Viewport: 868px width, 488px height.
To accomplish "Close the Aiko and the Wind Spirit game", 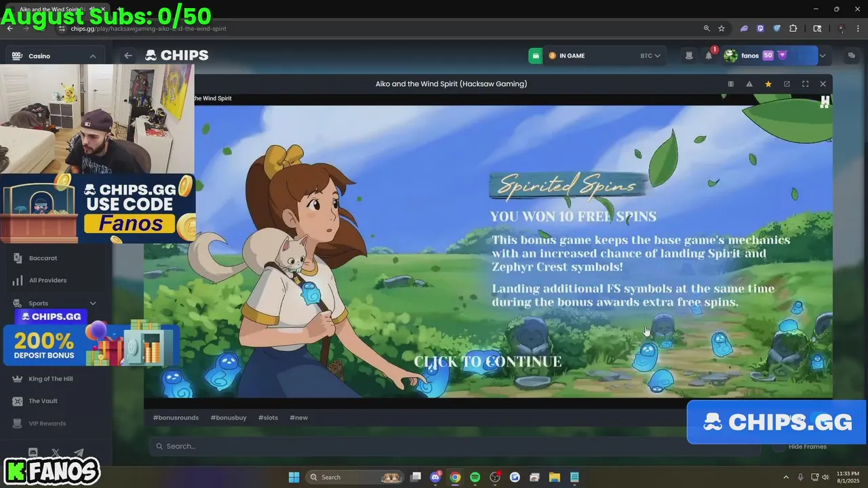I will coord(823,84).
